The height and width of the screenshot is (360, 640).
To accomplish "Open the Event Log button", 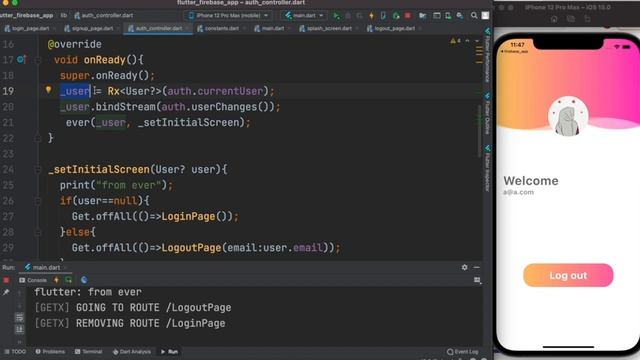I will [462, 351].
